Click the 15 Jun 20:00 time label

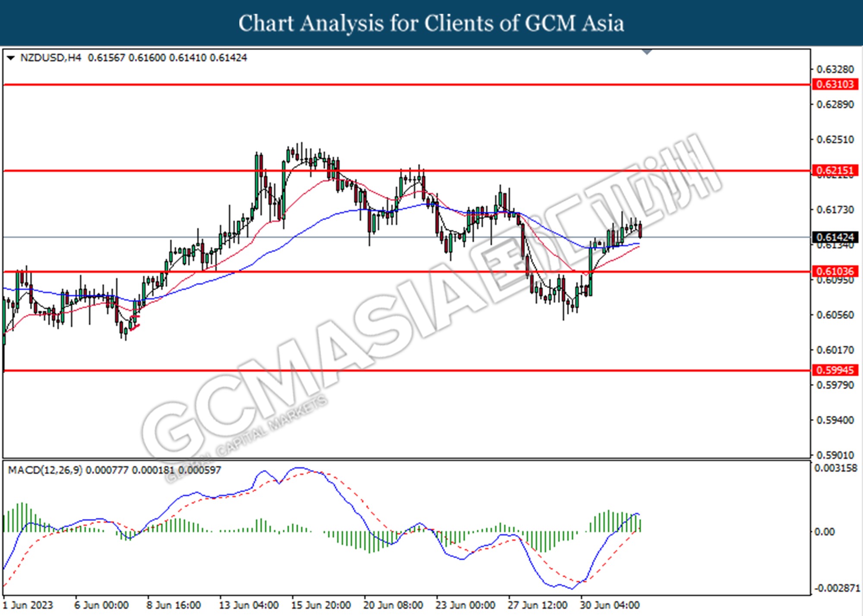click(x=321, y=605)
